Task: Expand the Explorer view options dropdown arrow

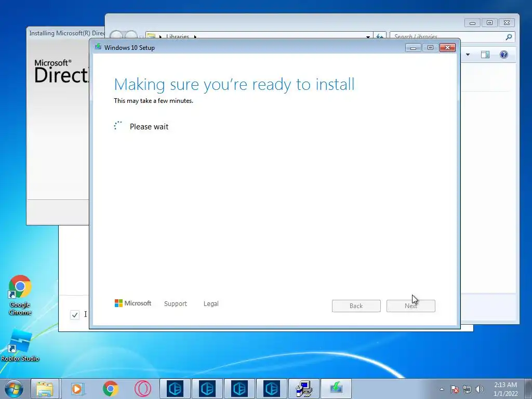Action: (468, 55)
